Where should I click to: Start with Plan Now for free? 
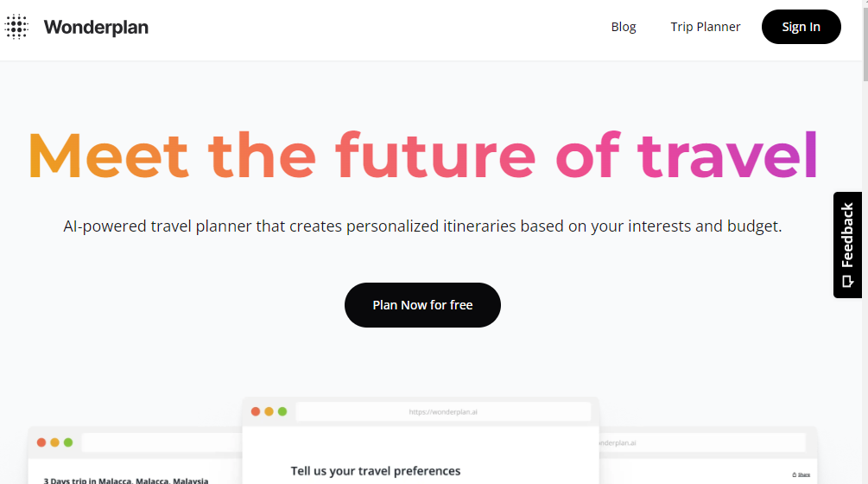coord(422,305)
